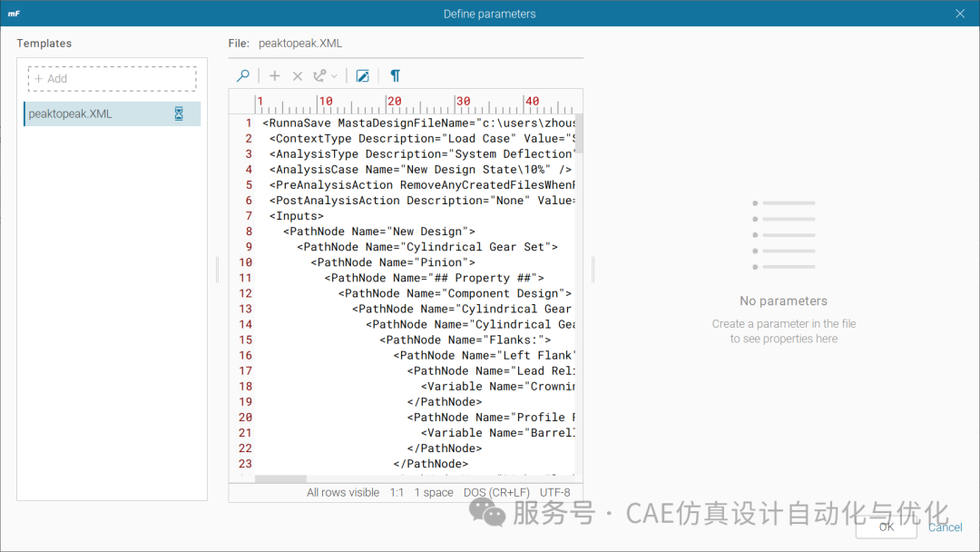Click line 18 '<Variable Name="Crownin'

point(497,387)
